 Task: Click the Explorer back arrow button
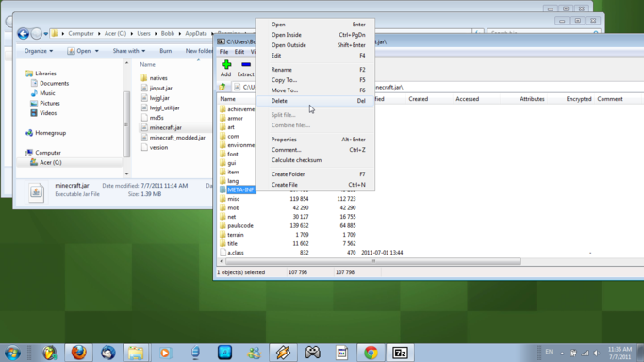click(x=23, y=34)
